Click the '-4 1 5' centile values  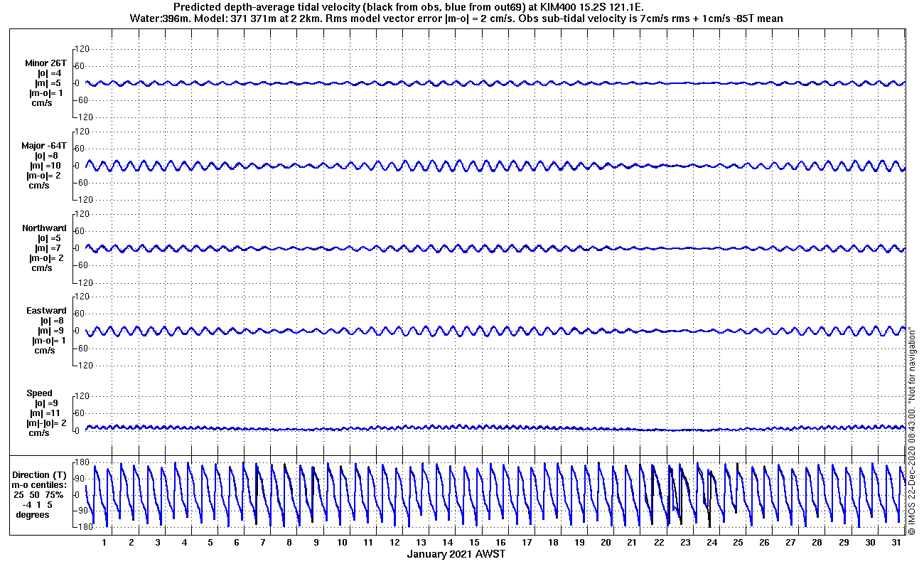point(37,504)
